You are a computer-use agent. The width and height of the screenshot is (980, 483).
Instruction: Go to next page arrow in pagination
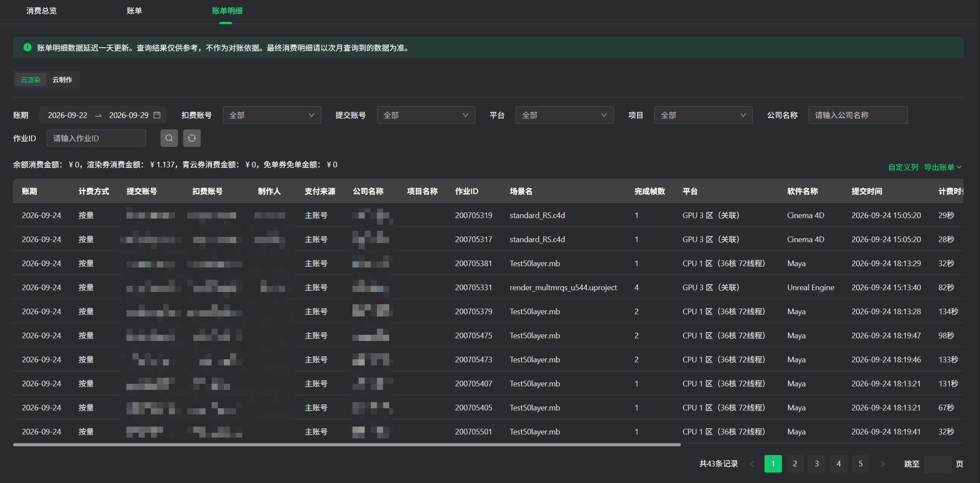tap(882, 464)
